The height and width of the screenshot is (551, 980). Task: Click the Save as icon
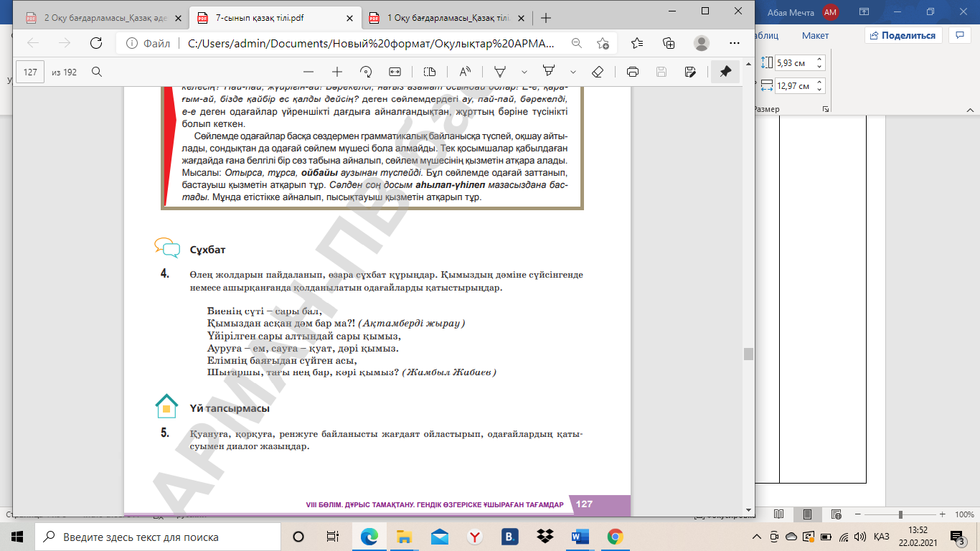coord(690,72)
